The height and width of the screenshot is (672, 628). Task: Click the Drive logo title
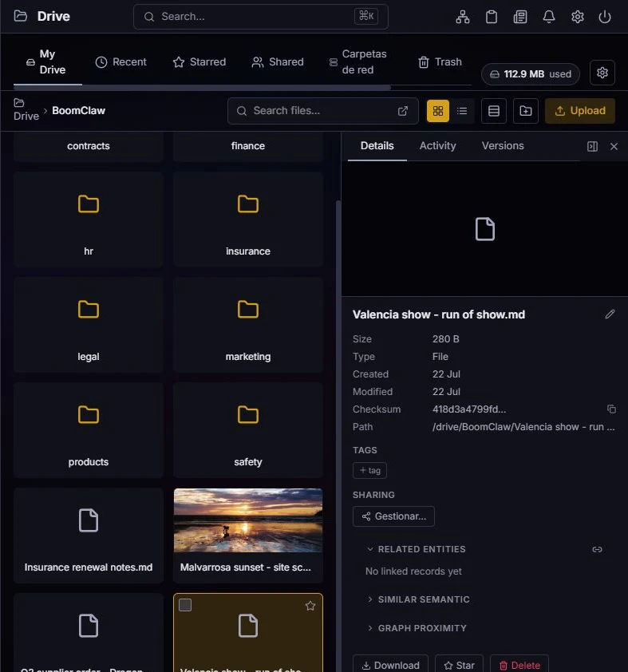coord(53,16)
